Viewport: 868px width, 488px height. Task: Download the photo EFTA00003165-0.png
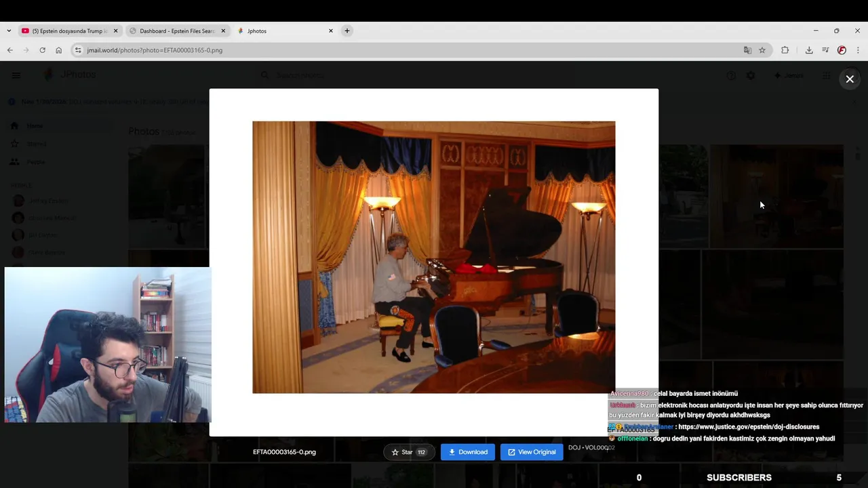click(x=468, y=452)
